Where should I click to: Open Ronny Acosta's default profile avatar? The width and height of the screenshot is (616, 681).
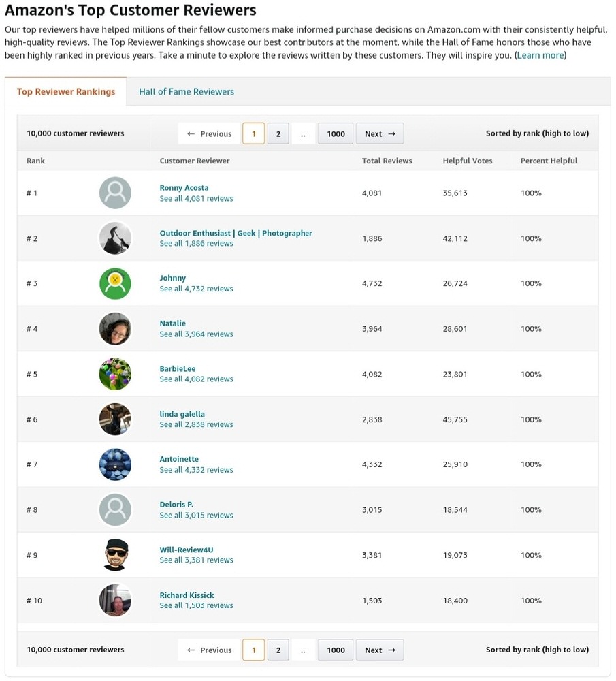115,193
